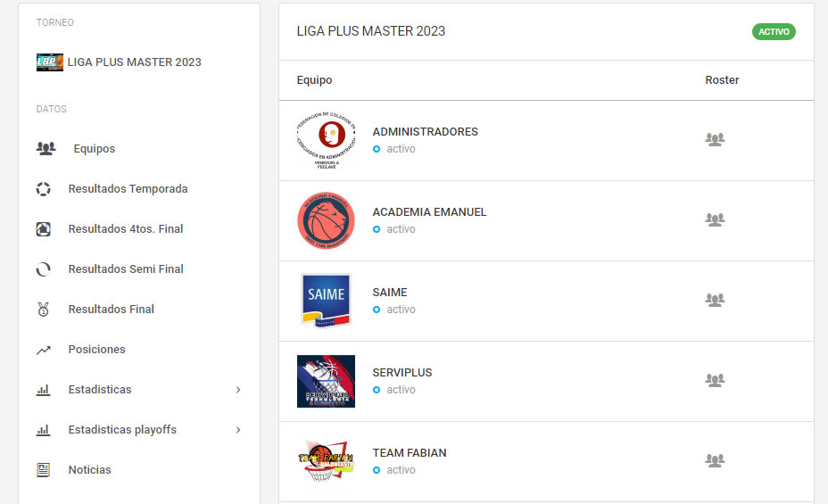
Task: Click the newspaper icon for Noticias
Action: tap(44, 470)
